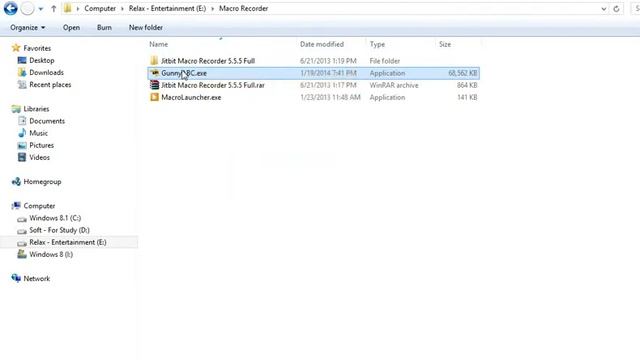Screen dimensions: 640x360
Task: Click the 864 KB size cell
Action: tap(467, 85)
